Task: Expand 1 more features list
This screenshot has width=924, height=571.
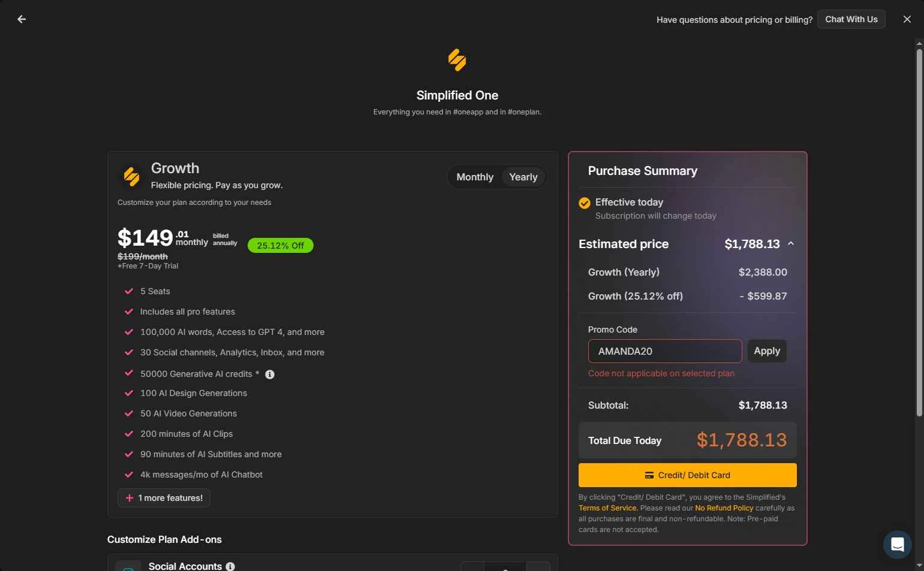Action: (164, 498)
